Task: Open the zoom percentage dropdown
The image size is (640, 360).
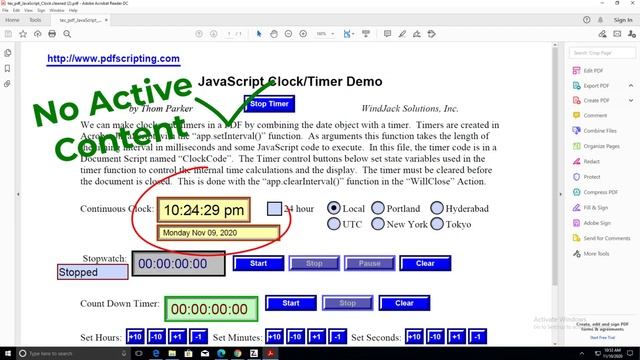Action: [x=333, y=34]
